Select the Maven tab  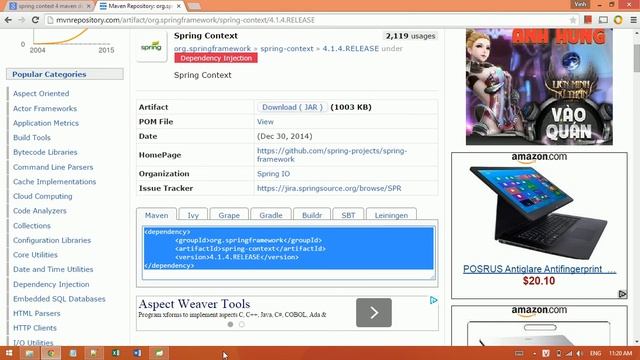click(156, 215)
